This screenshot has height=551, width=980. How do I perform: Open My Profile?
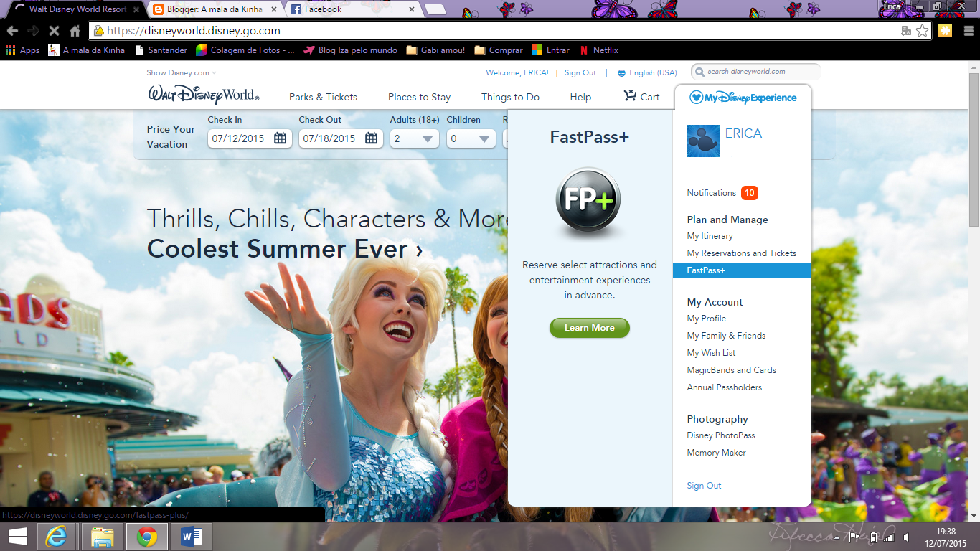point(706,319)
